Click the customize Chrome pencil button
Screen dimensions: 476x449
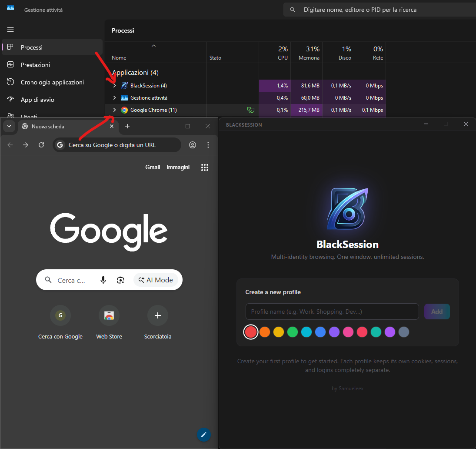(204, 435)
